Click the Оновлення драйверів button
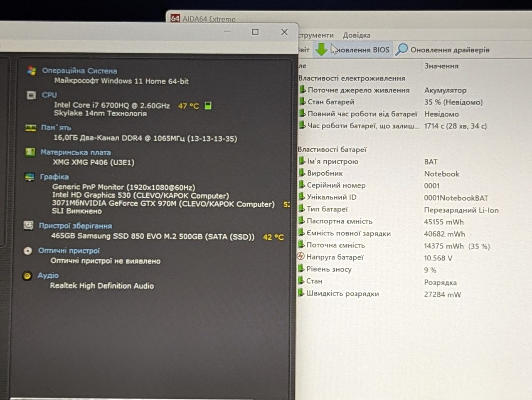This screenshot has height=400, width=532. 442,50
